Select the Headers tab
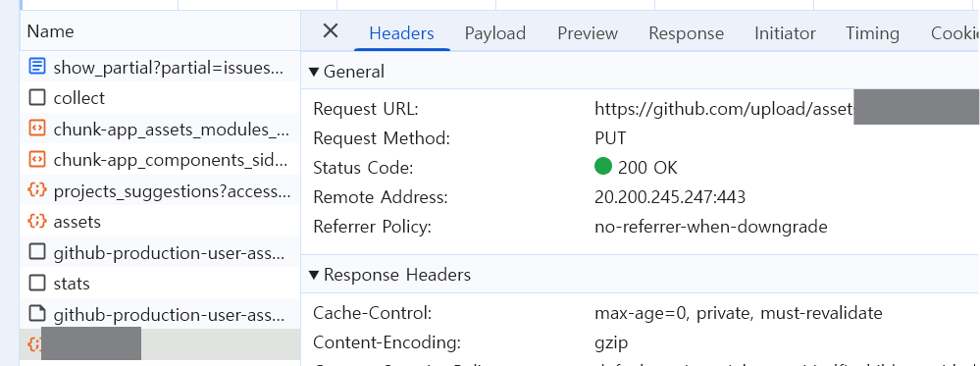 point(402,33)
